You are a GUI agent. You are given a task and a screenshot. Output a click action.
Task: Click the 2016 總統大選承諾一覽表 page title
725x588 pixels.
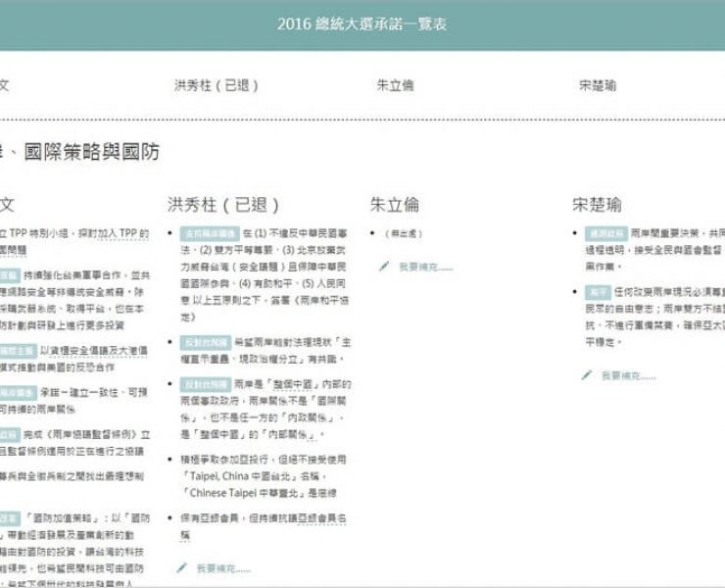[x=362, y=24]
